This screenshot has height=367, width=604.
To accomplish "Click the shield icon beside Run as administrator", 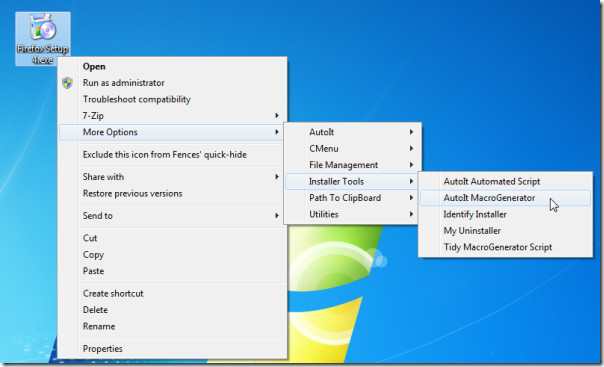I will point(67,83).
